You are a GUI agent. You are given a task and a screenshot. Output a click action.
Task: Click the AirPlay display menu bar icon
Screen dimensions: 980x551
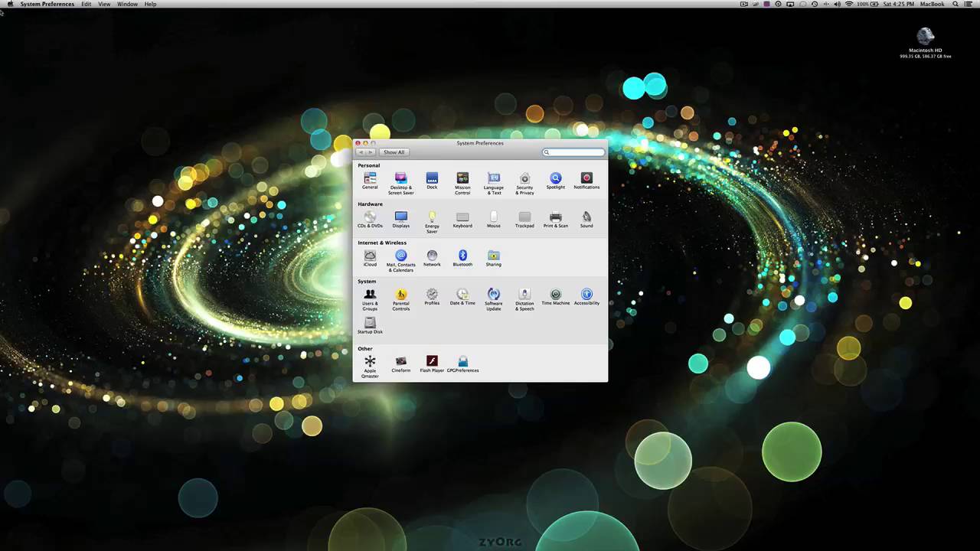790,4
